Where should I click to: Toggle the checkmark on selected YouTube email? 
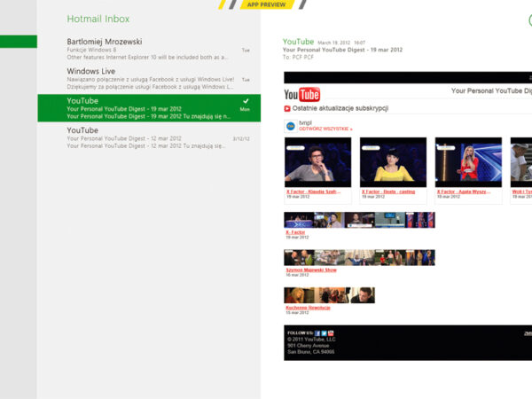coord(246,101)
